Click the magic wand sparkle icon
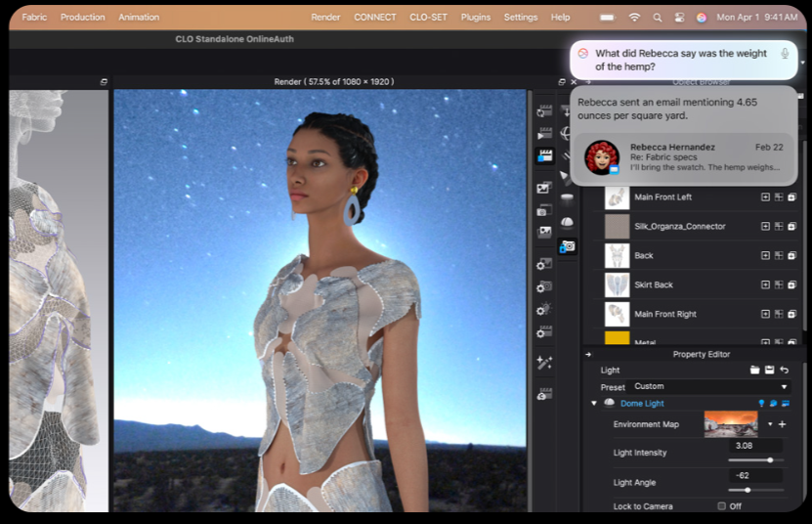Screen dimensions: 812x524 pos(543,363)
